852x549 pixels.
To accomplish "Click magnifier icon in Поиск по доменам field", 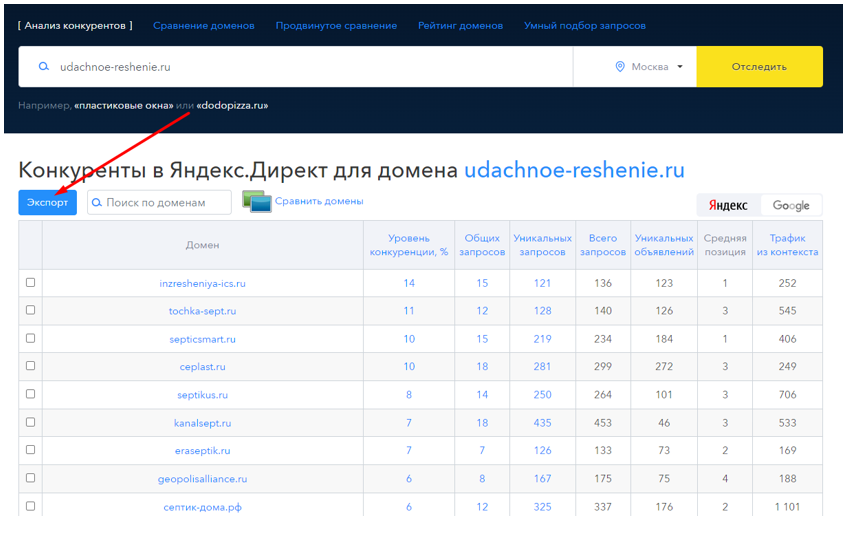I will [x=97, y=203].
